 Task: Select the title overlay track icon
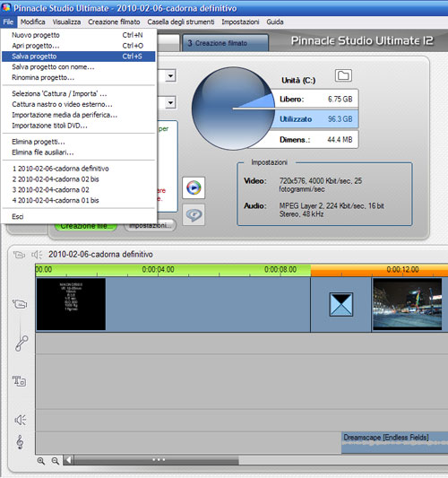pyautogui.click(x=19, y=381)
